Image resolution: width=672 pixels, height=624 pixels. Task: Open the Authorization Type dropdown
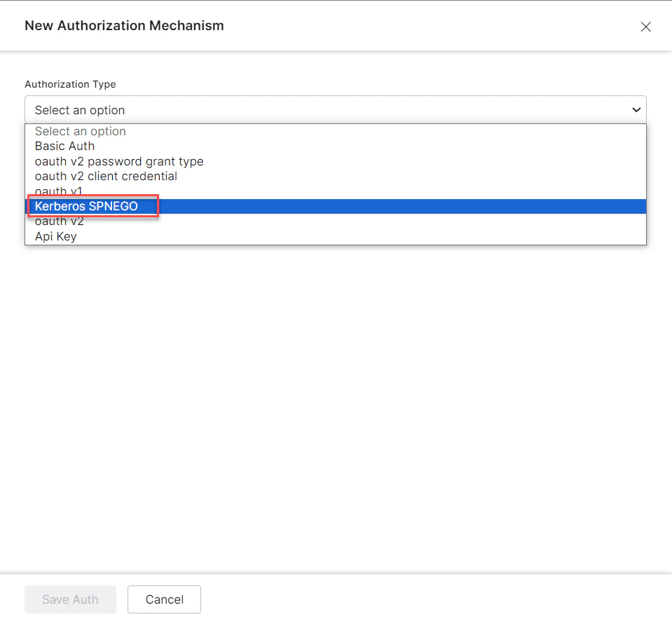tap(336, 109)
